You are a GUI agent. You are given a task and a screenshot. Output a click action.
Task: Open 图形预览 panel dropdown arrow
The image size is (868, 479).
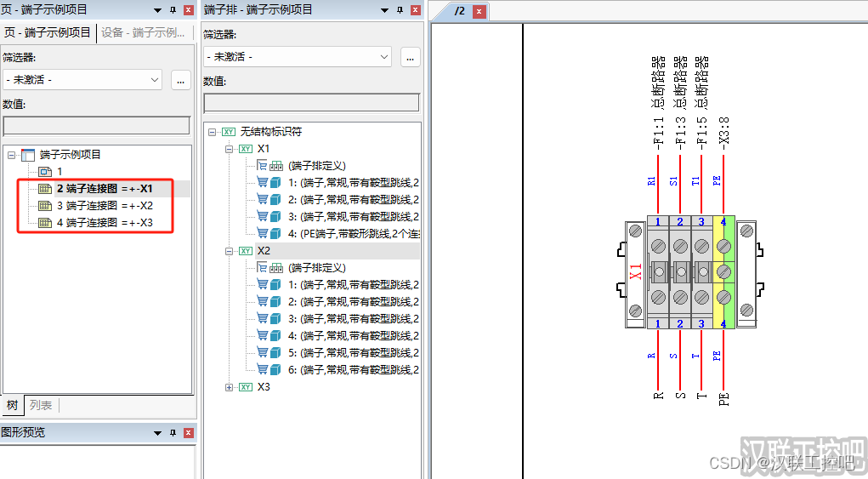[x=157, y=433]
